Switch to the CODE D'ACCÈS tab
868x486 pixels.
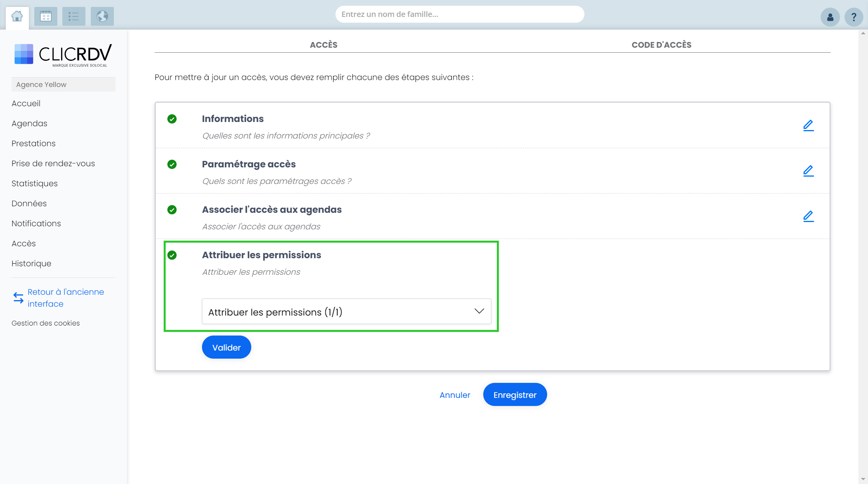pos(661,45)
